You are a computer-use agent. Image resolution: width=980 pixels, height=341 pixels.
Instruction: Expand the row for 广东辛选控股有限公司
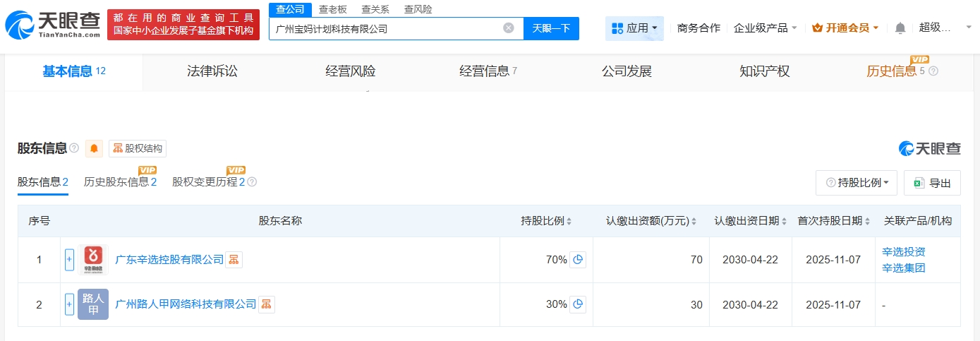(x=69, y=260)
